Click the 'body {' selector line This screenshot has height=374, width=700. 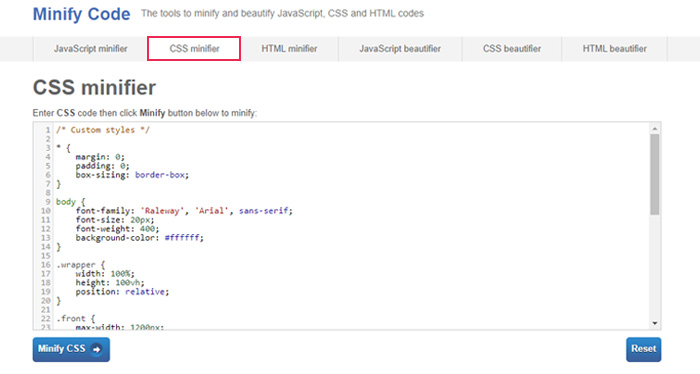point(71,202)
